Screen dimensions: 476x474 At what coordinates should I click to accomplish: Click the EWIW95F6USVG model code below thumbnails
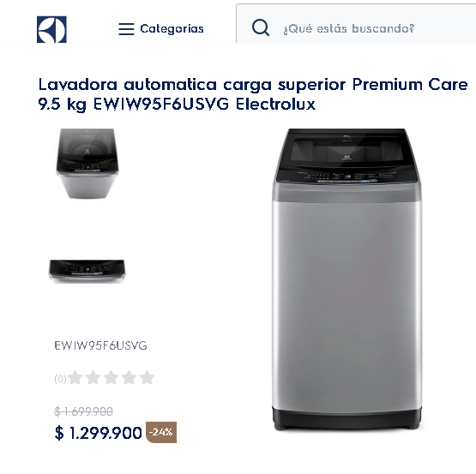100,345
